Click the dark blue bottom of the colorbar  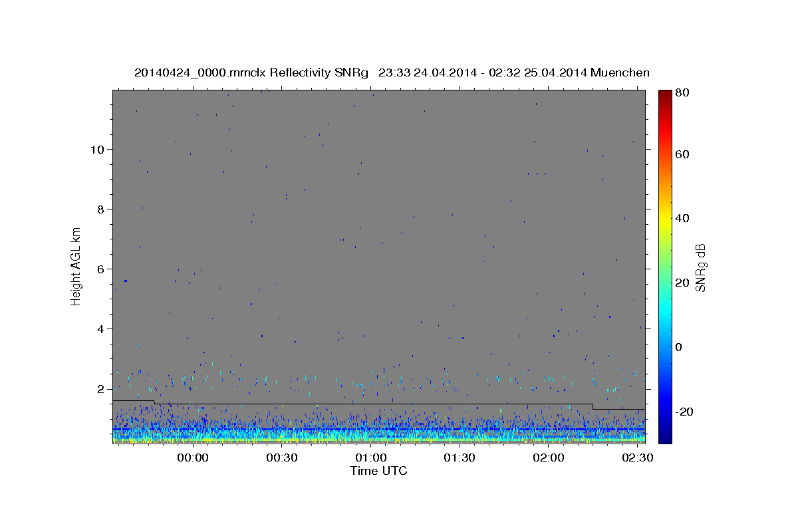point(665,438)
